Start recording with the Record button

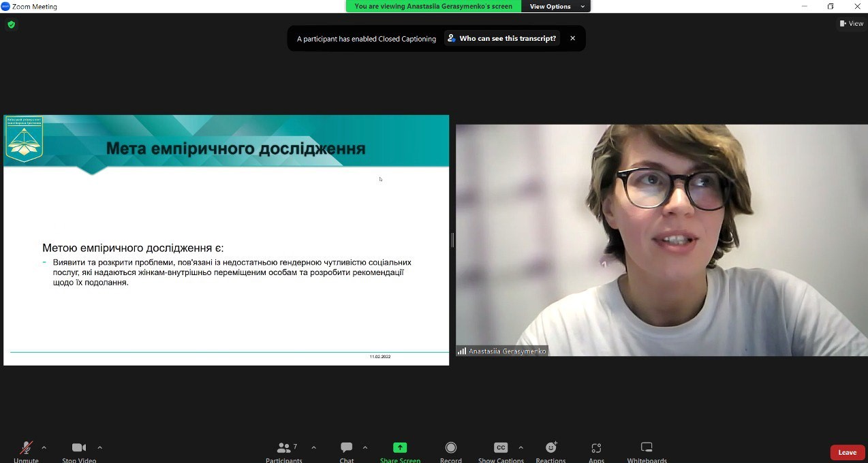[x=450, y=451]
